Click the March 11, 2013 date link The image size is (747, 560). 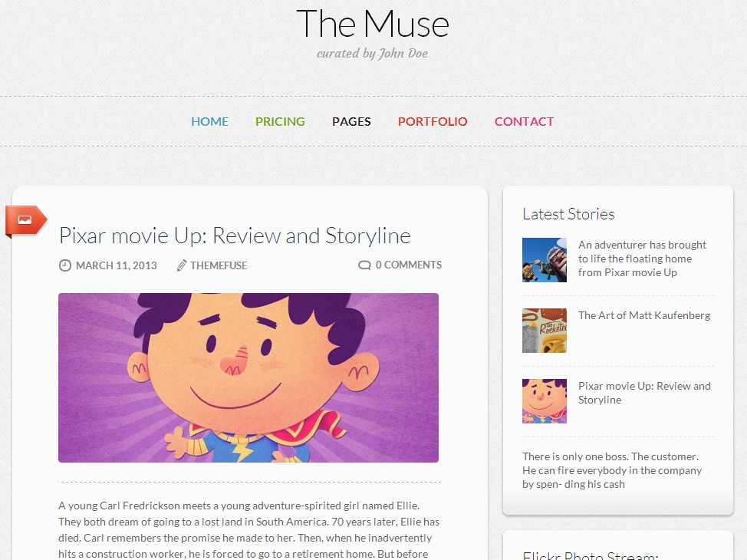click(x=117, y=265)
